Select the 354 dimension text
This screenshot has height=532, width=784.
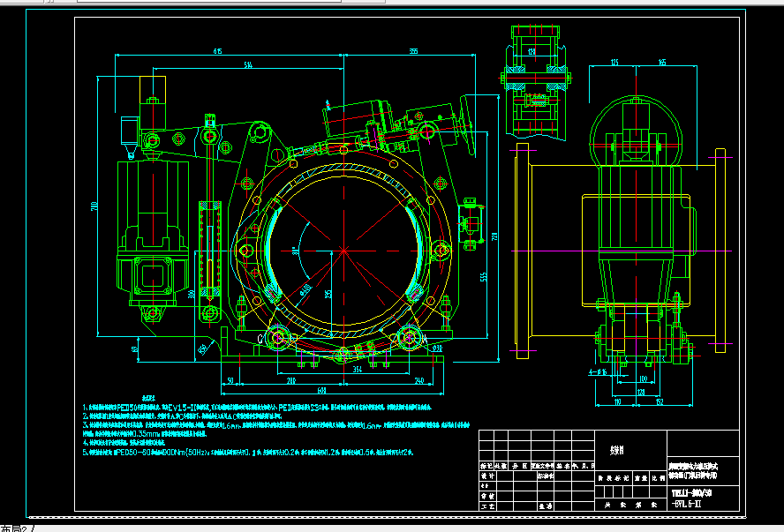click(x=358, y=370)
